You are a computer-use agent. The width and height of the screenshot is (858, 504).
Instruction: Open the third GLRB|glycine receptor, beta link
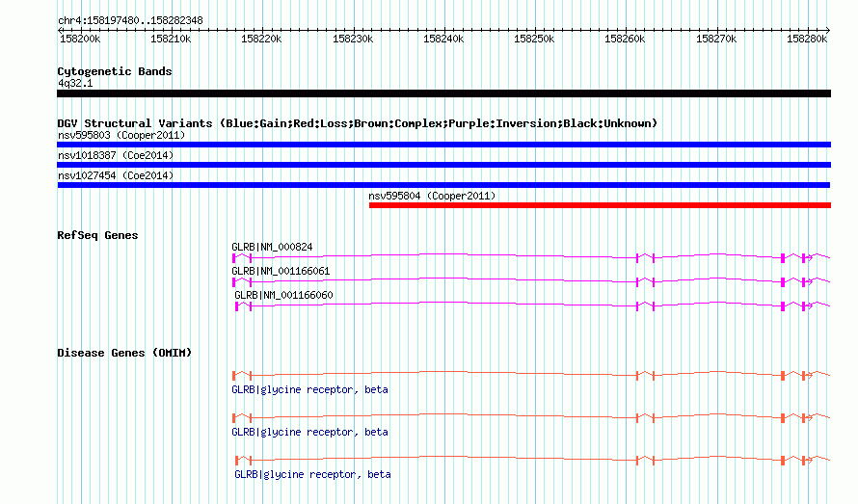[x=312, y=474]
